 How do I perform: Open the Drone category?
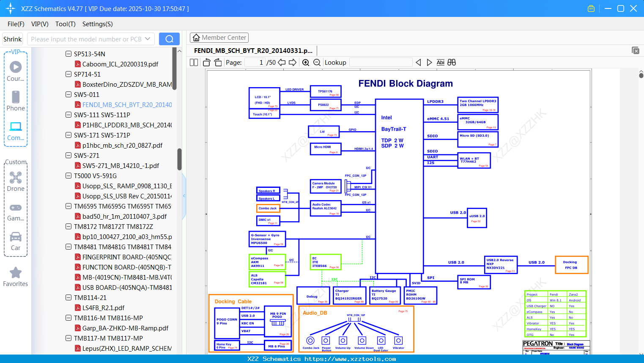16,181
